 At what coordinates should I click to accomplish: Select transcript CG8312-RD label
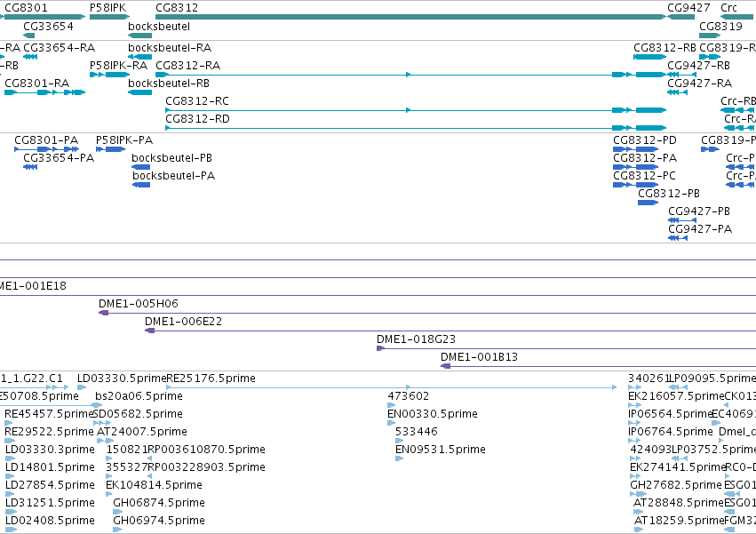(x=198, y=119)
